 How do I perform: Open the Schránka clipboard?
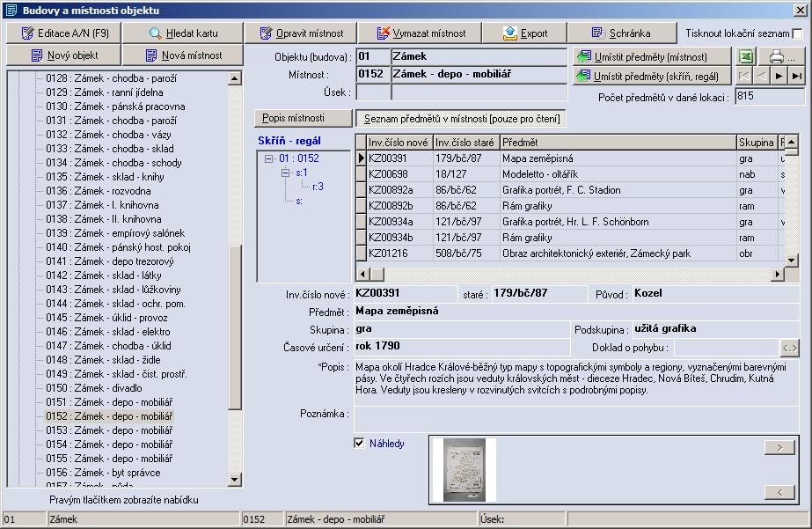click(622, 33)
